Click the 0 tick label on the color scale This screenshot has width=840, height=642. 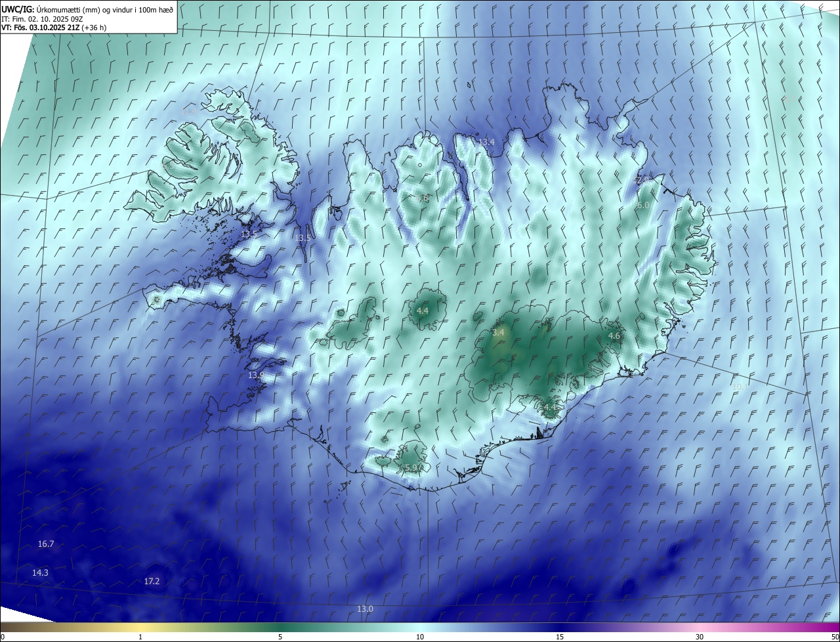click(x=3, y=637)
